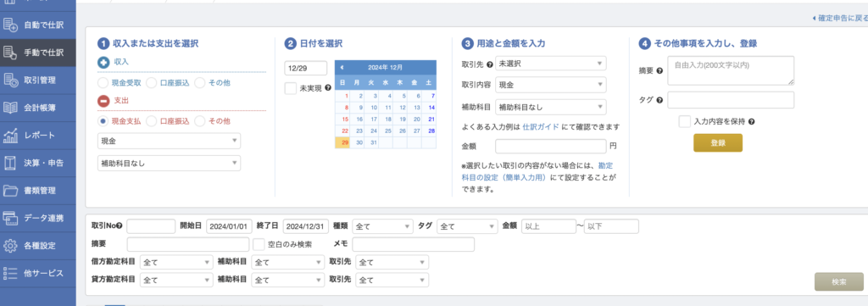Open the 自動で仕訳 sidebar icon
The width and height of the screenshot is (868, 306).
click(x=10, y=25)
